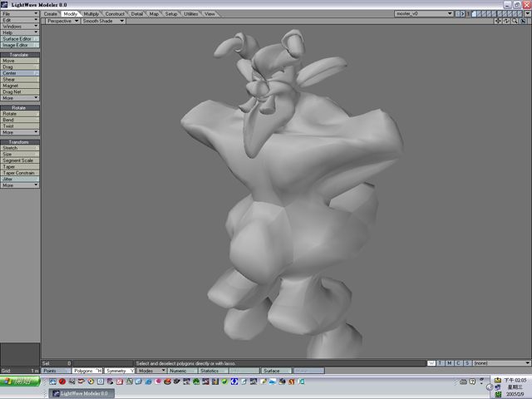Select the Segment Scale tool
The image size is (532, 399).
[x=20, y=160]
